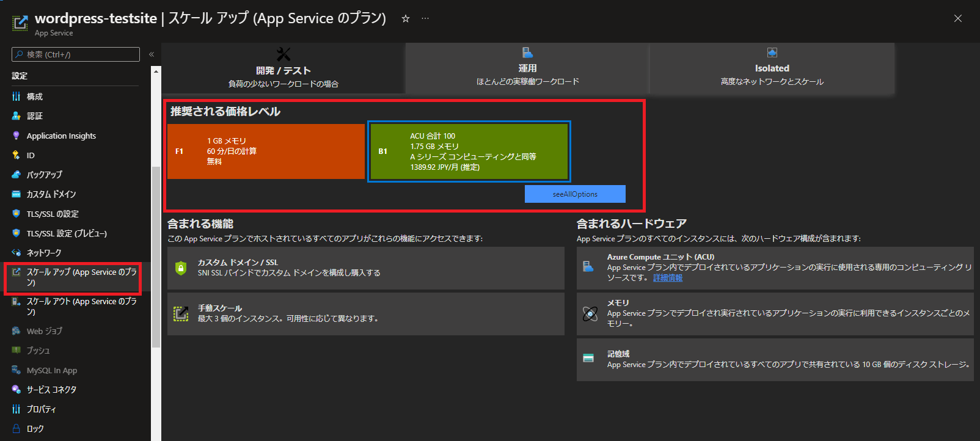Click the 推奨される価格レベル heading
980x441 pixels.
[x=225, y=111]
